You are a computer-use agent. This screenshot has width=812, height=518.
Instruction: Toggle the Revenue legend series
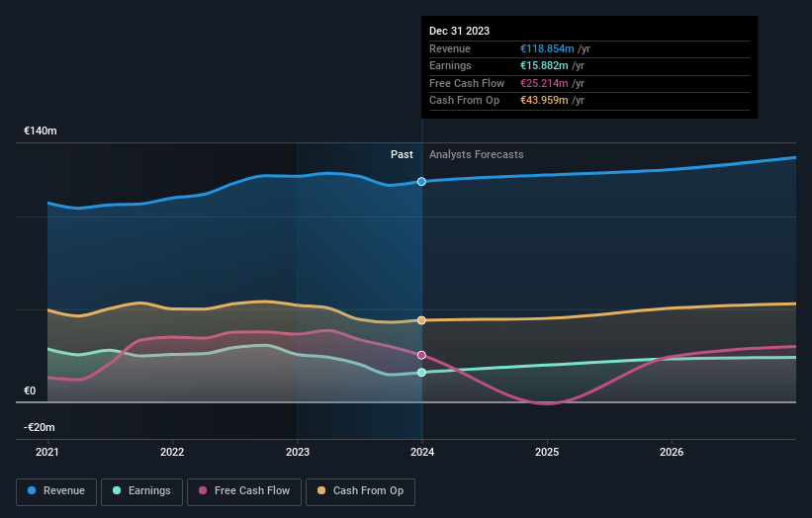click(56, 491)
